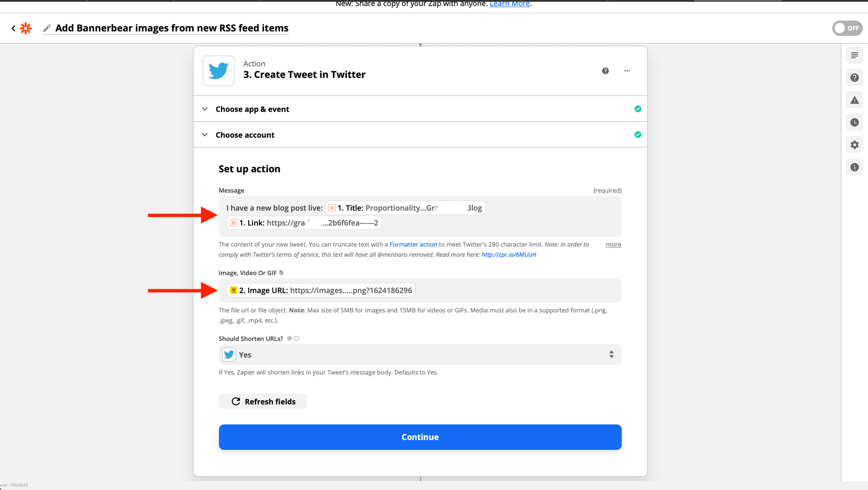Go back using the left chevron arrow
Screen dimensions: 868x490
13,28
